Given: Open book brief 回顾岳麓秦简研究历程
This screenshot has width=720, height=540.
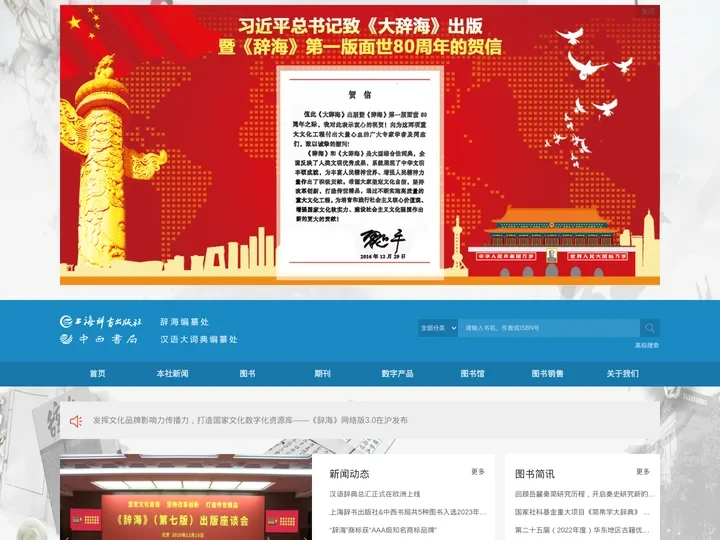Looking at the screenshot, I should pyautogui.click(x=585, y=494).
